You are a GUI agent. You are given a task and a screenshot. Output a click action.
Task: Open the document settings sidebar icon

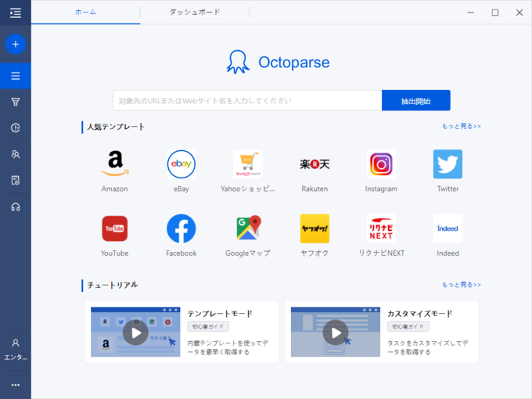(16, 181)
